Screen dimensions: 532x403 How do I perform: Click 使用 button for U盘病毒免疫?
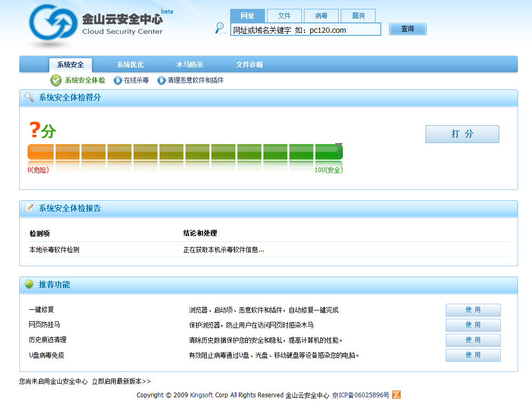click(x=473, y=355)
